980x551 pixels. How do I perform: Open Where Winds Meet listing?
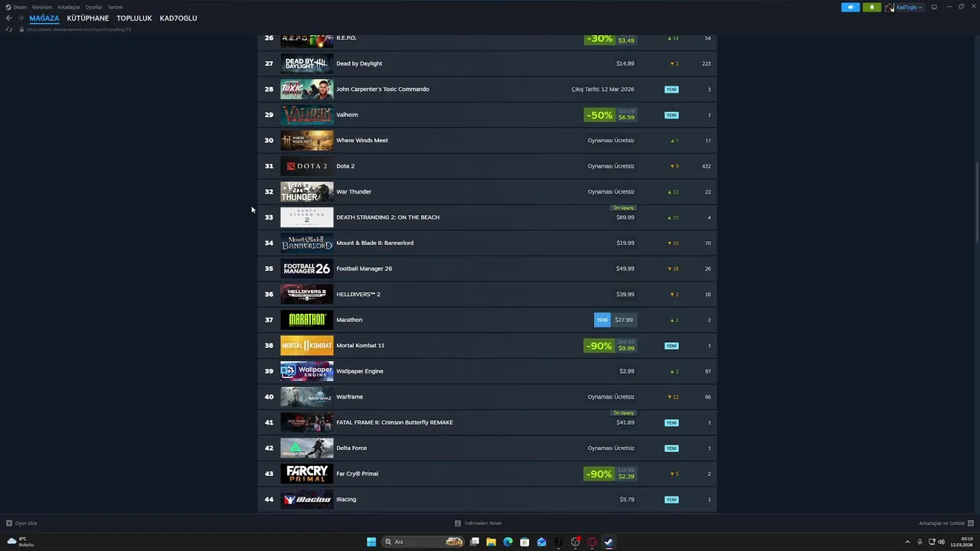coord(487,140)
